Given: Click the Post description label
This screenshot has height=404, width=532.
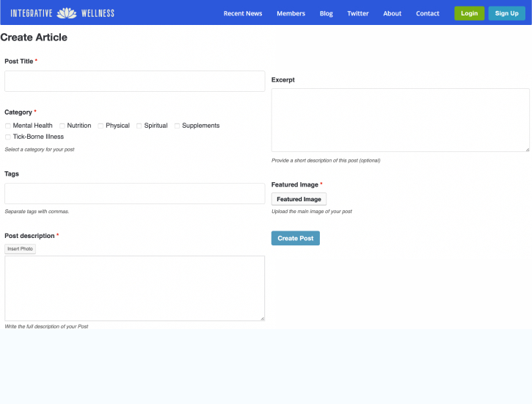Looking at the screenshot, I should [29, 236].
